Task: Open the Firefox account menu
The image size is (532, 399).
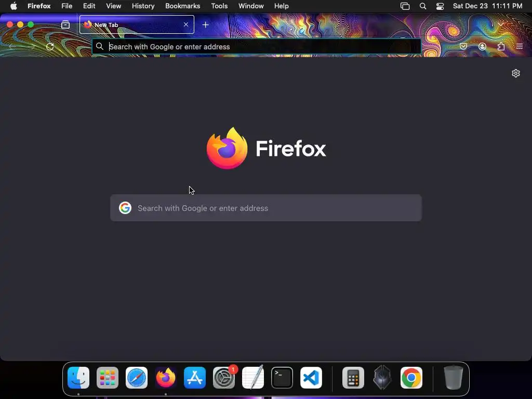Action: [x=482, y=46]
